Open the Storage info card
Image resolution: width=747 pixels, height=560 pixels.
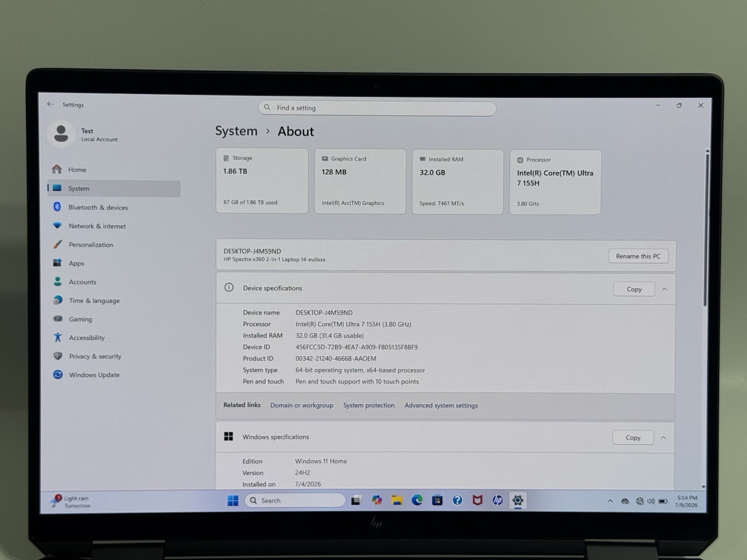click(262, 181)
